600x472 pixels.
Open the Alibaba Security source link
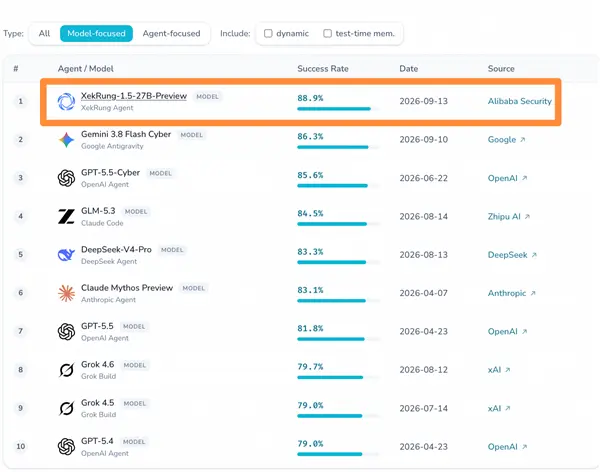520,101
